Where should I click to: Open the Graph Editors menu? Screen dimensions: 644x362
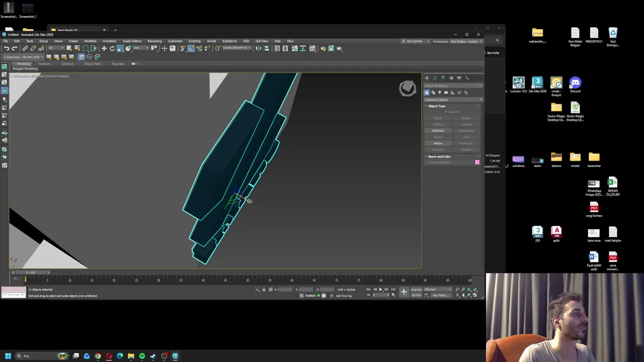(x=132, y=41)
